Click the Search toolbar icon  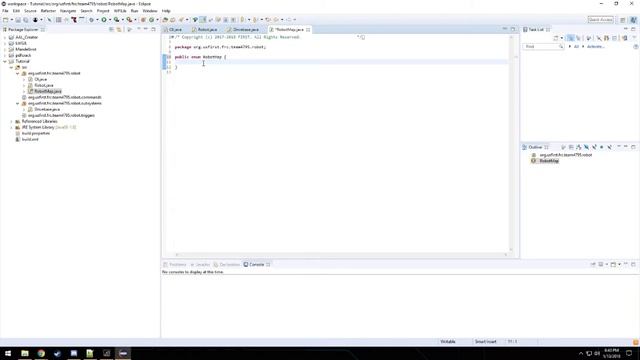(181, 20)
